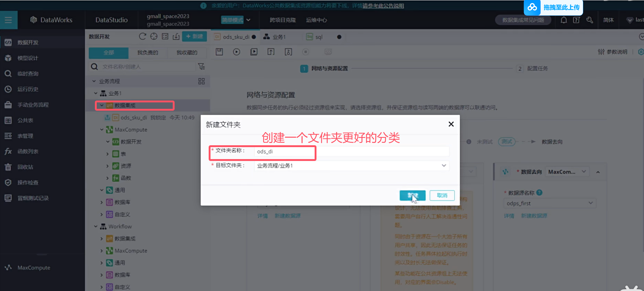The width and height of the screenshot is (644, 291).
Task: Open the notification bell icon
Action: tap(563, 20)
